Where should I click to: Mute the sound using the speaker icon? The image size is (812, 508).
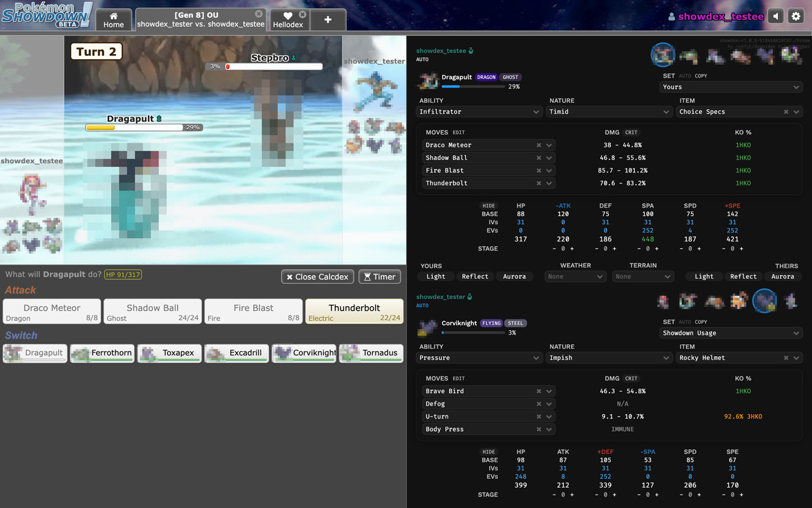coord(775,15)
